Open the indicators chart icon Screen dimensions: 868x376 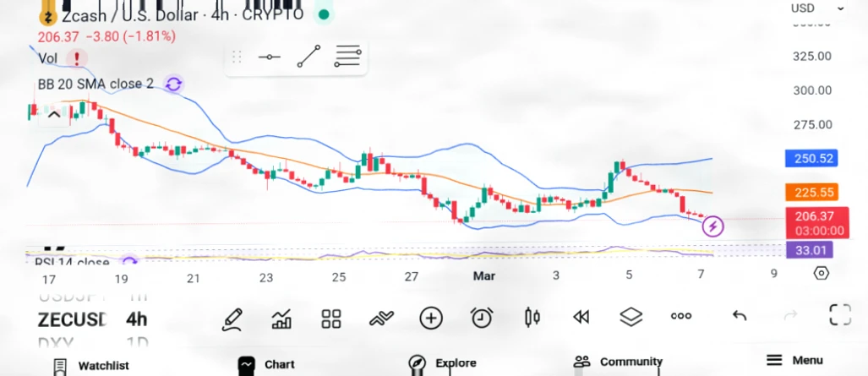(x=281, y=319)
